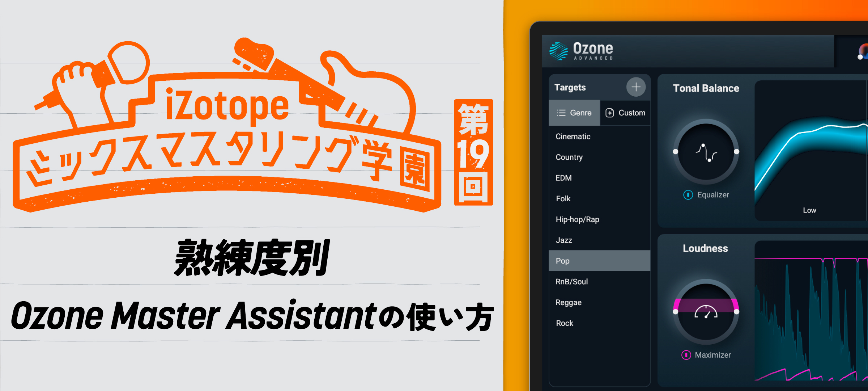Click the Tonal Balance heading

[x=706, y=88]
